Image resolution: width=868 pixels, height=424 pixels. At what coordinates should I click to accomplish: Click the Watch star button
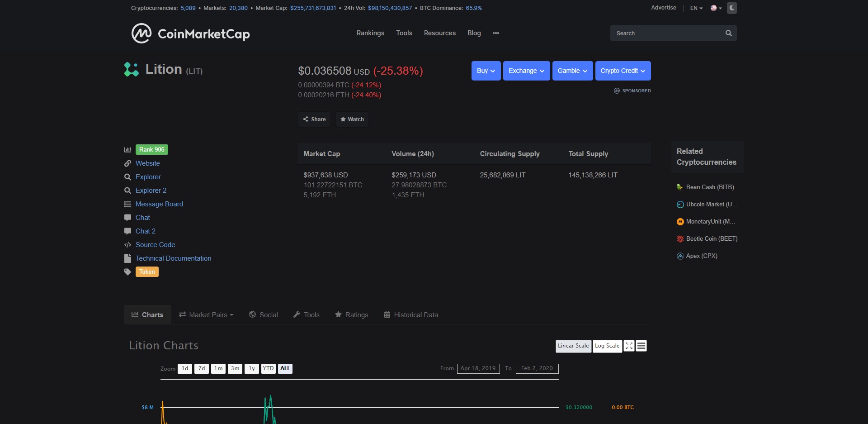click(352, 119)
